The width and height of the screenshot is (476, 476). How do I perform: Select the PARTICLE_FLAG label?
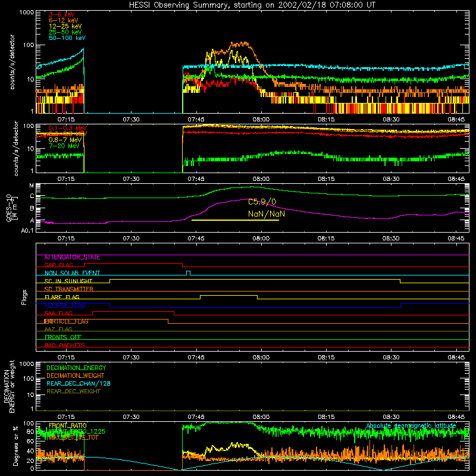click(x=66, y=321)
